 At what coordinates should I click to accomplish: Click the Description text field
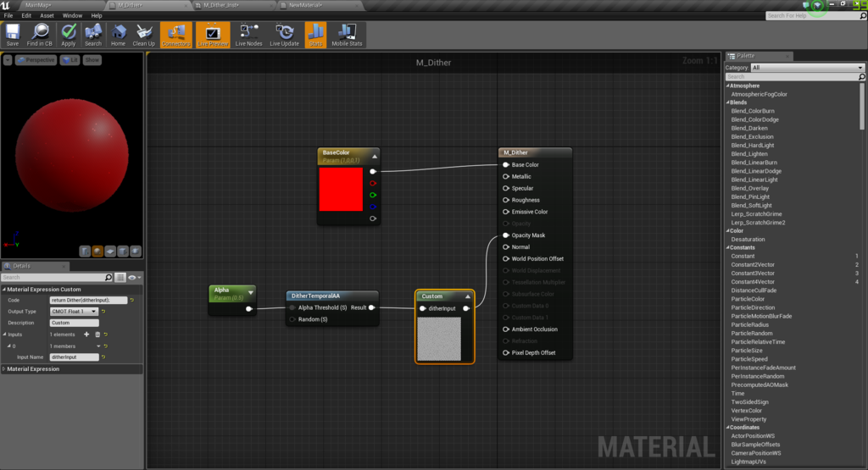75,323
